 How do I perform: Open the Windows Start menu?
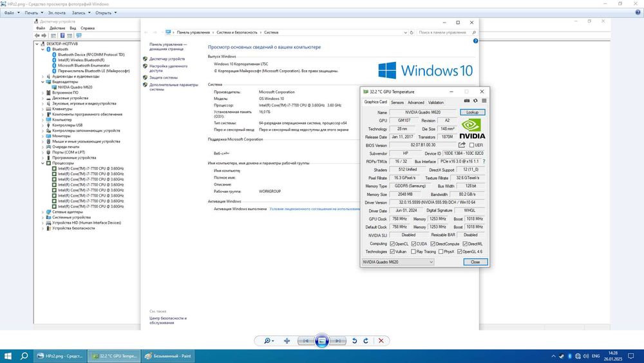click(x=8, y=356)
